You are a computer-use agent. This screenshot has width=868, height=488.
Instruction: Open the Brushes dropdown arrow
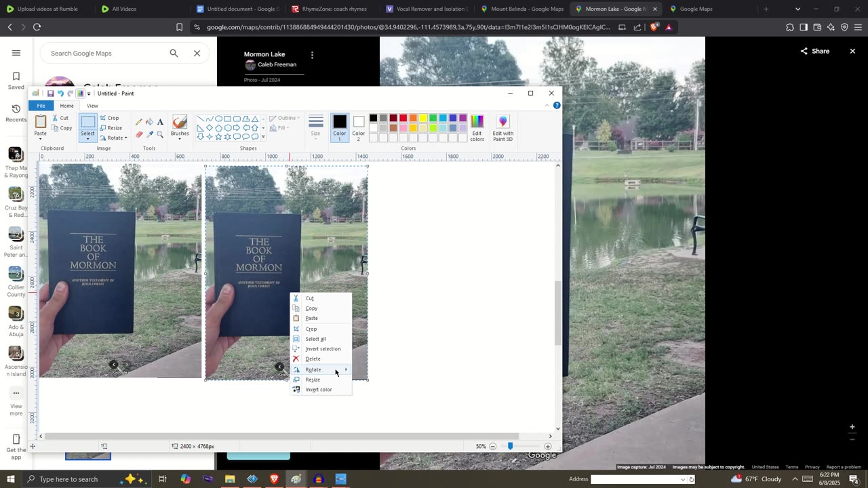(180, 138)
